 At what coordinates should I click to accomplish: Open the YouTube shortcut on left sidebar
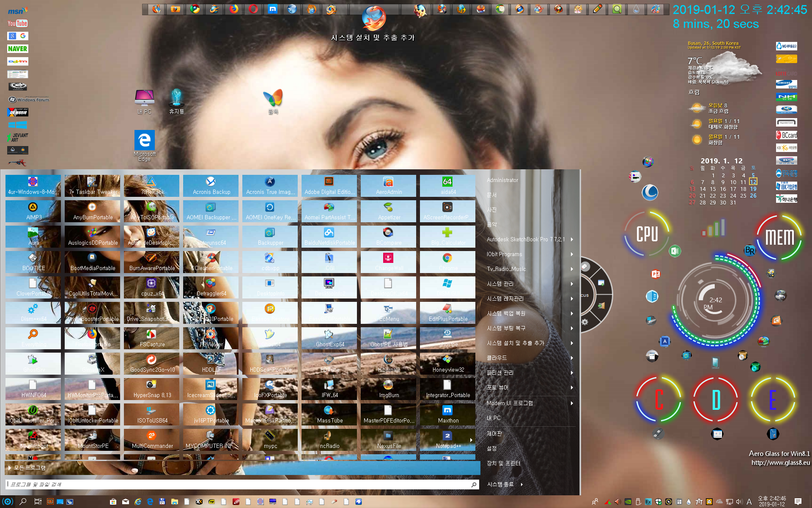pos(18,23)
